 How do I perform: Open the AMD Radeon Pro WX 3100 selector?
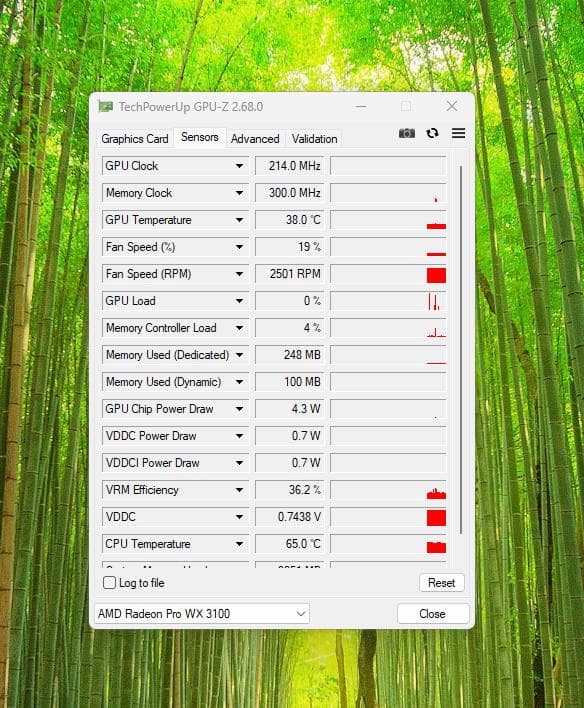coord(202,614)
